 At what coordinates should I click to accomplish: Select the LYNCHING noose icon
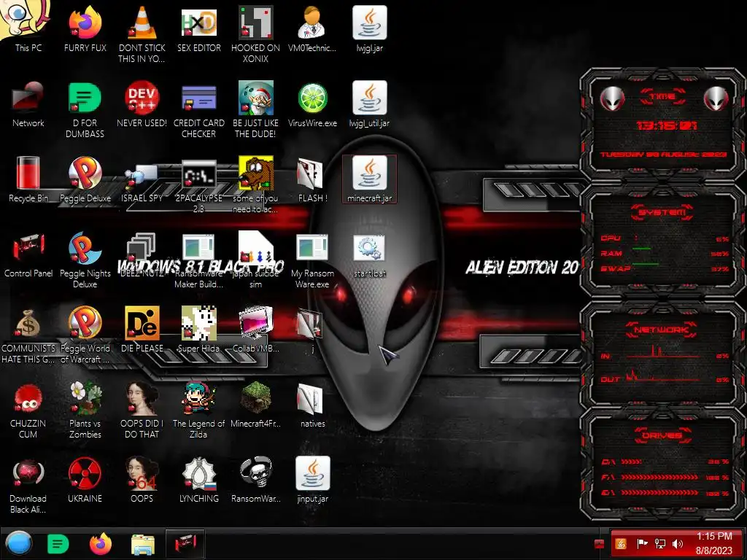(198, 480)
